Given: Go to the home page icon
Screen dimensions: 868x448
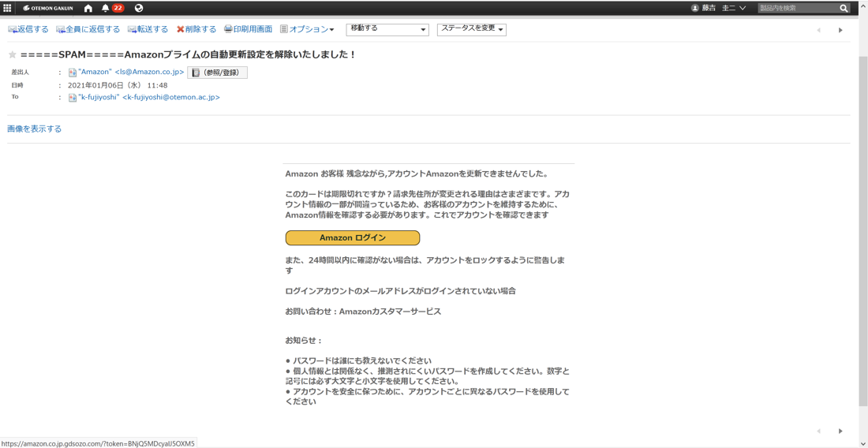Looking at the screenshot, I should [x=88, y=8].
